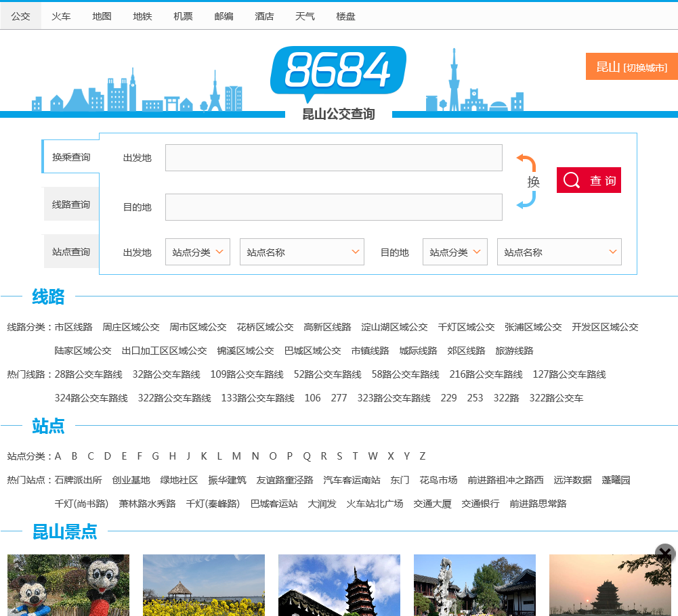The height and width of the screenshot is (616, 678).
Task: Focus the 目的地 text input field
Action: [333, 207]
